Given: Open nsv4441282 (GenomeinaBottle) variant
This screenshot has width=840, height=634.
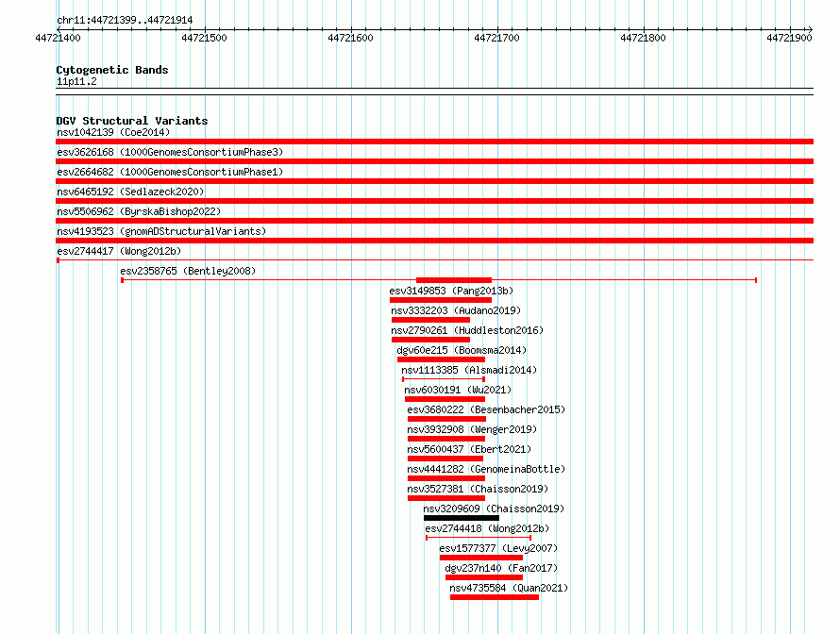Looking at the screenshot, I should pos(486,469).
